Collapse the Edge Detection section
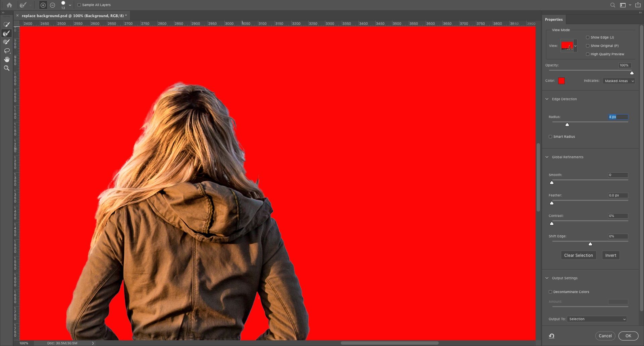This screenshot has height=346, width=644. pos(547,99)
